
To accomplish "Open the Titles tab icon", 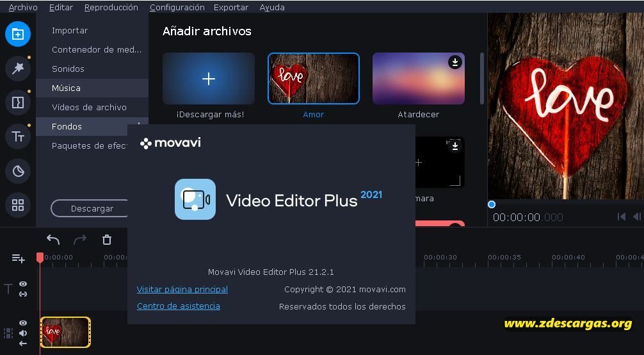I will coord(18,136).
